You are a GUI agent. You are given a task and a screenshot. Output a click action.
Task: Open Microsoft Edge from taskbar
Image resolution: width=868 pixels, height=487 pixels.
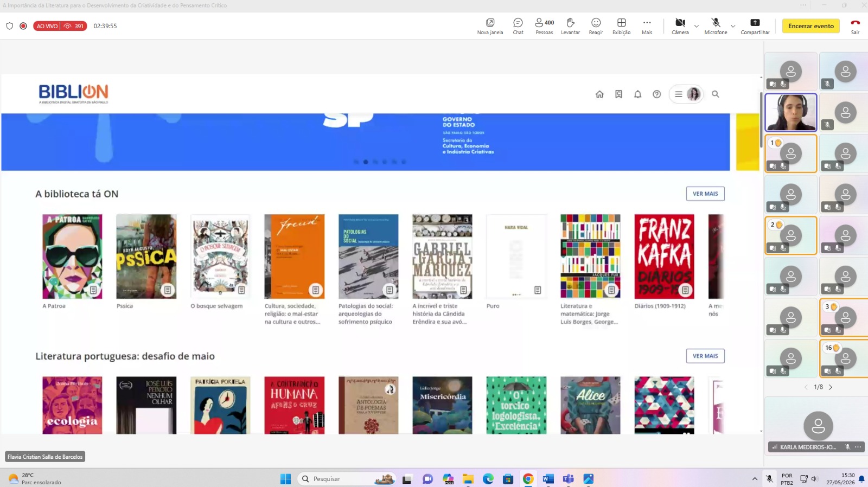488,479
